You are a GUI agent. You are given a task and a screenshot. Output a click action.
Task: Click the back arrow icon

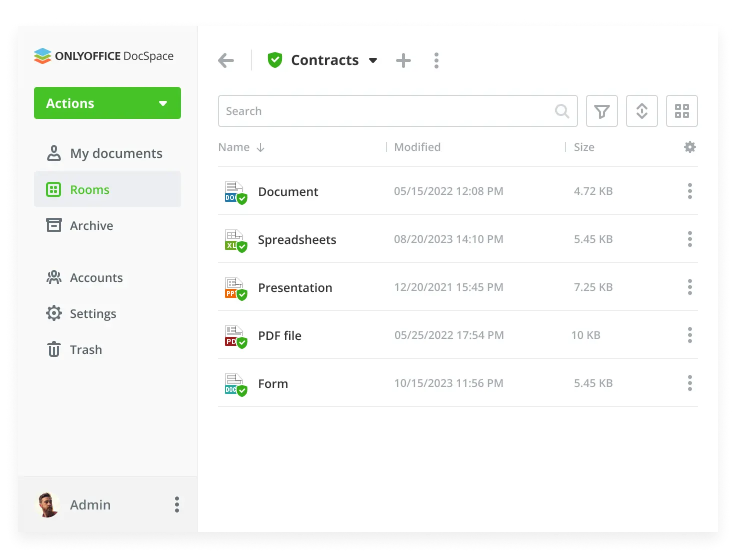(226, 60)
